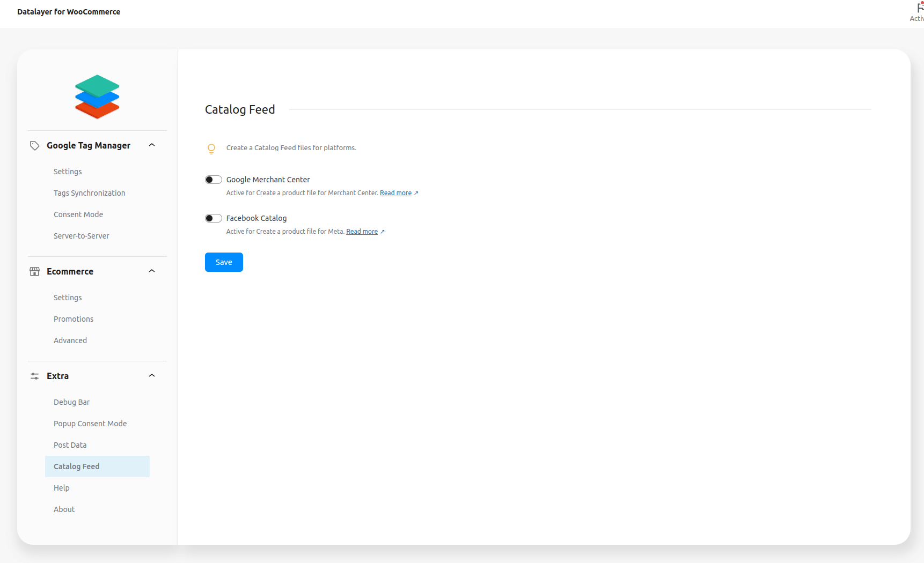924x563 pixels.
Task: Open the Popup Consent Mode page
Action: (x=90, y=423)
